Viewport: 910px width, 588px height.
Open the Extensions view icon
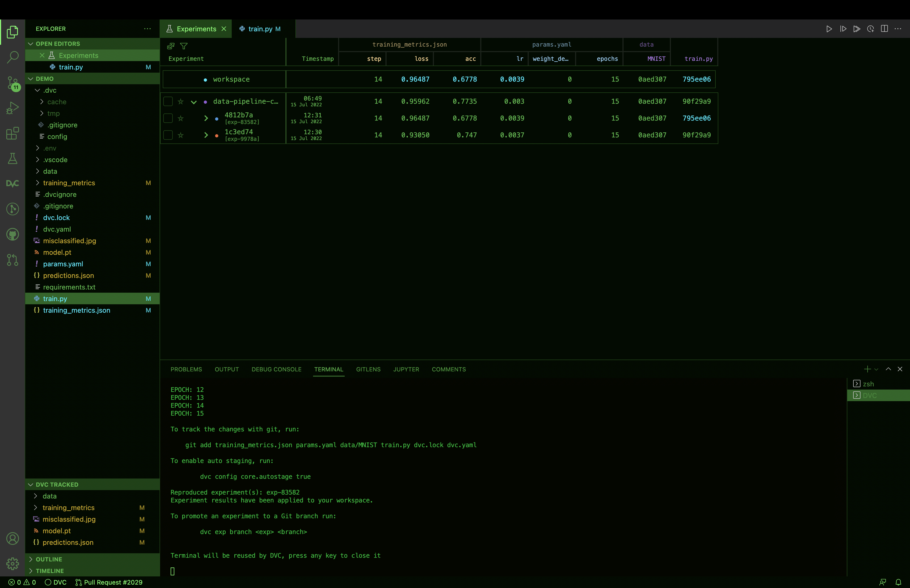point(13,134)
